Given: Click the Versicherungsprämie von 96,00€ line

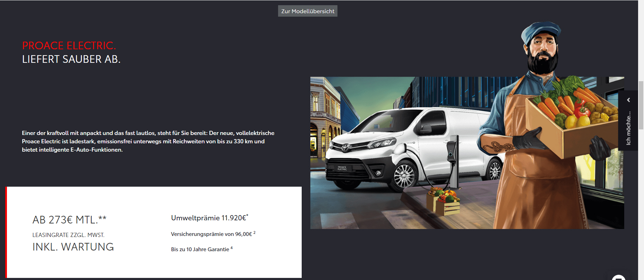Looking at the screenshot, I should pos(213,234).
